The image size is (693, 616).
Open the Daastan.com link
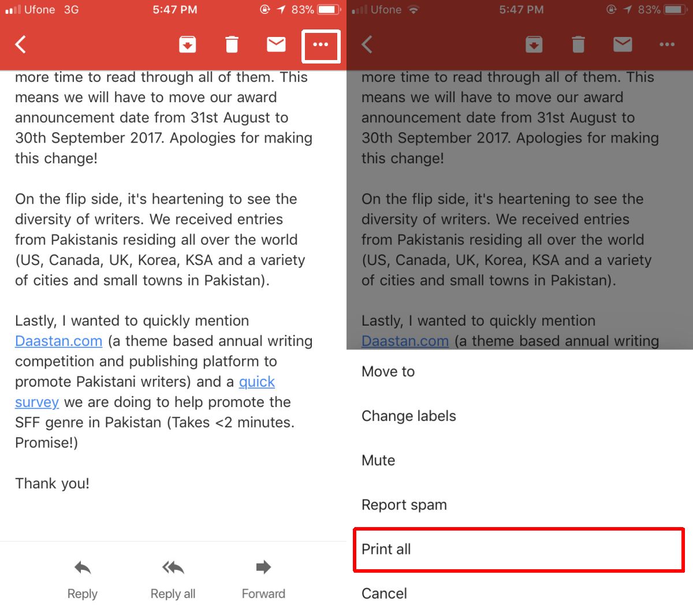(x=58, y=341)
